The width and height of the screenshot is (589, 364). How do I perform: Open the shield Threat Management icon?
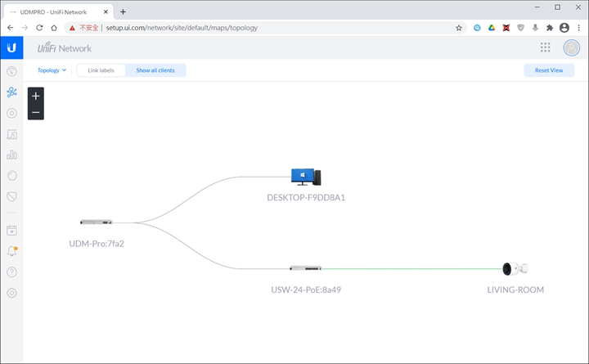(11, 196)
